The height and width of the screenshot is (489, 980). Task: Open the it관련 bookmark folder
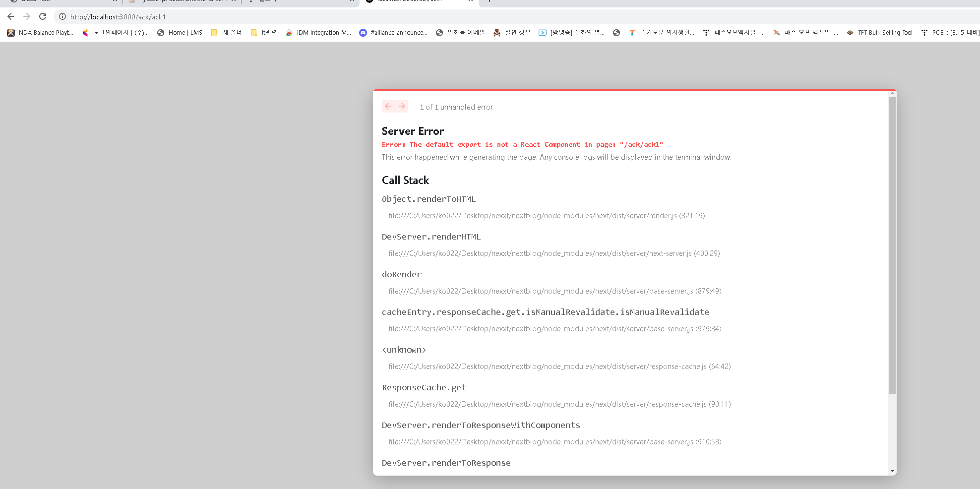(264, 33)
